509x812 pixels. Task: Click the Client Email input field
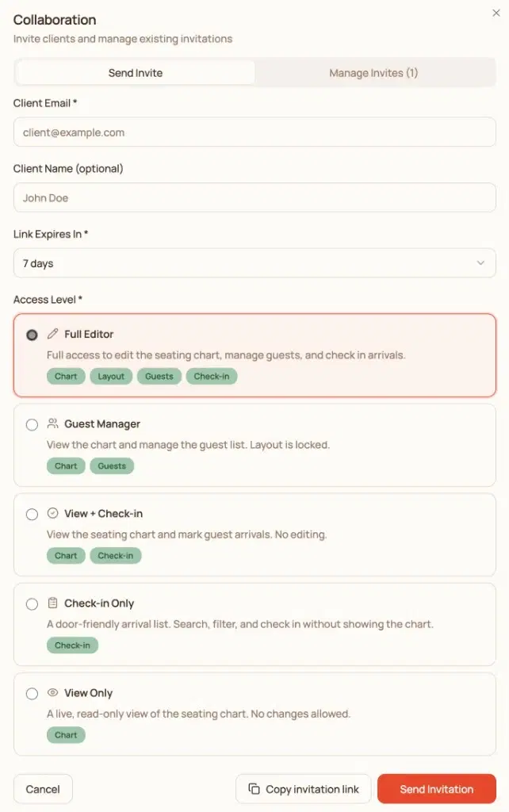254,132
